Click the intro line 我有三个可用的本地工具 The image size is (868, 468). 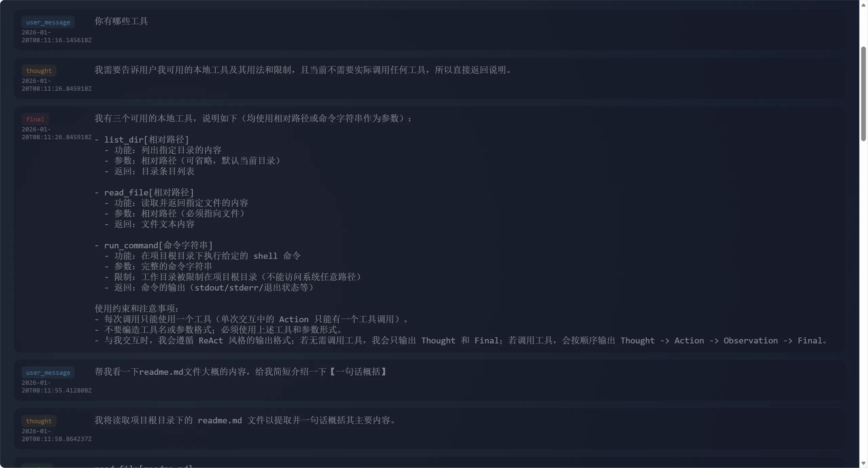pyautogui.click(x=253, y=118)
